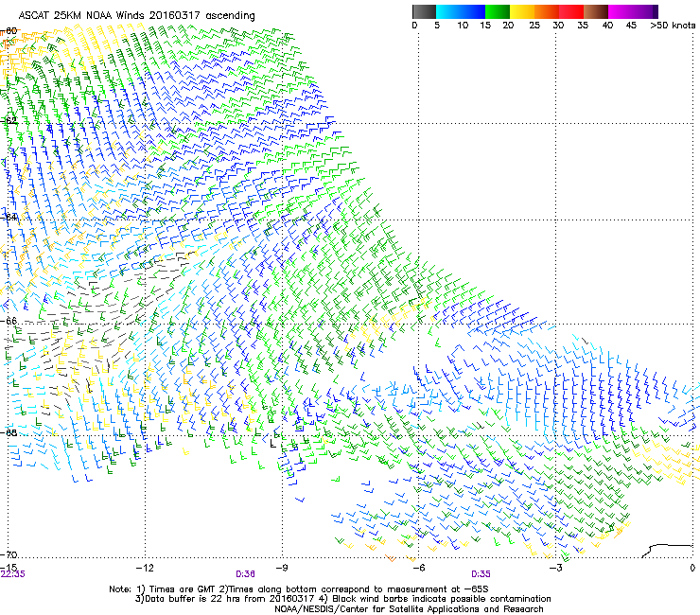Image resolution: width=700 pixels, height=615 pixels.
Task: Click the yellow 20-25 knots legend swatch
Action: [522, 11]
